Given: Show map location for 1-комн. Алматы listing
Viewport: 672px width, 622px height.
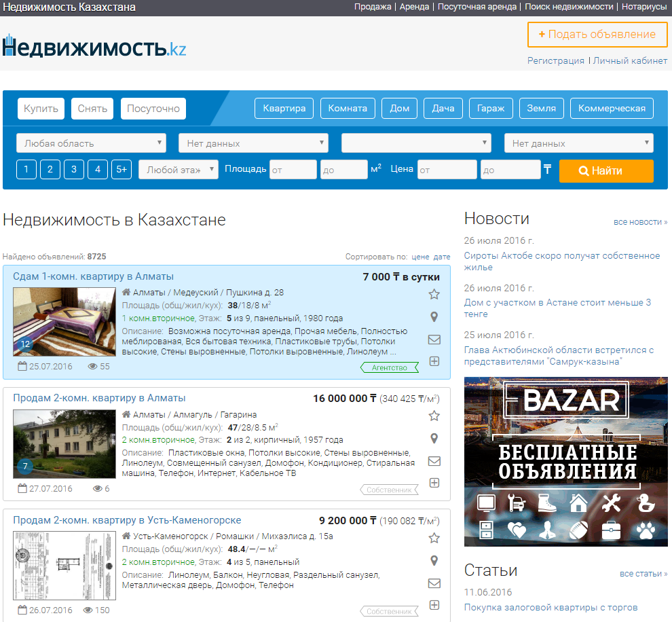Looking at the screenshot, I should (x=434, y=317).
